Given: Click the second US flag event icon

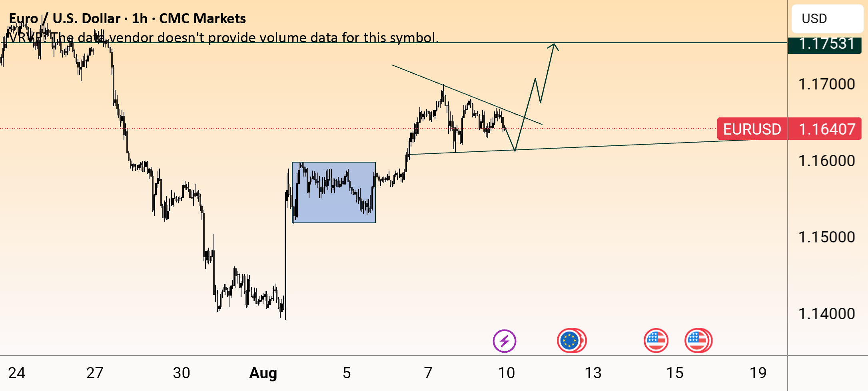Looking at the screenshot, I should 698,341.
